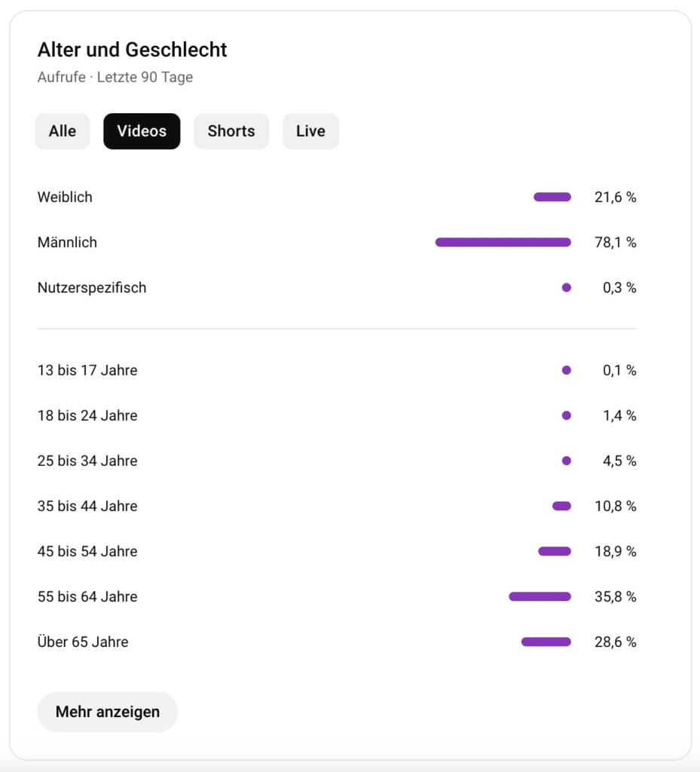Click the 25 bis 34 Jahre dot
The width and height of the screenshot is (700, 772).
point(567,461)
